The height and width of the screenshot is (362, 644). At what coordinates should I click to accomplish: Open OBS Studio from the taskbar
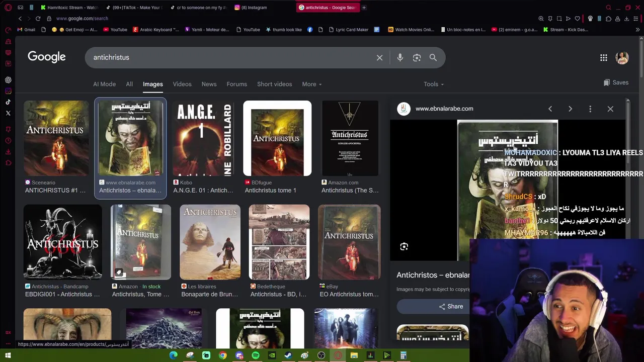pyautogui.click(x=321, y=355)
